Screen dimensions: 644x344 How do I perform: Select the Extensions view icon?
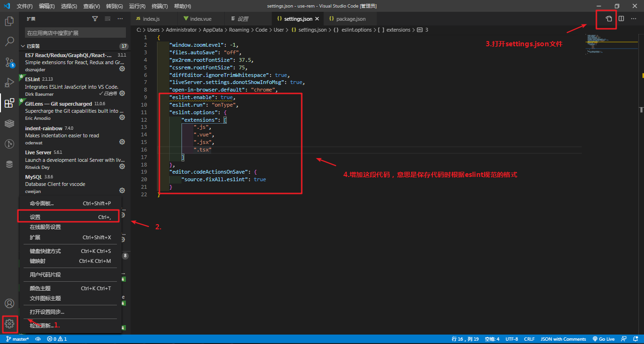point(9,103)
